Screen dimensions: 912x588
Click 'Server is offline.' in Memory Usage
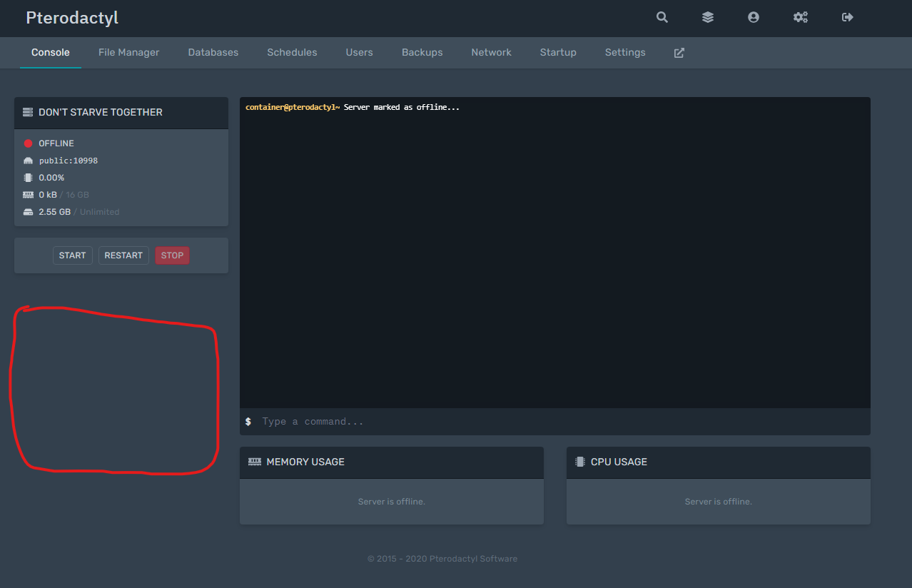[x=392, y=502]
